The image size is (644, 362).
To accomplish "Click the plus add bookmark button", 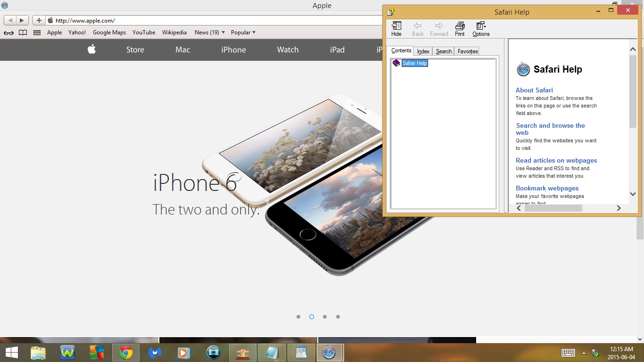I will 39,20.
